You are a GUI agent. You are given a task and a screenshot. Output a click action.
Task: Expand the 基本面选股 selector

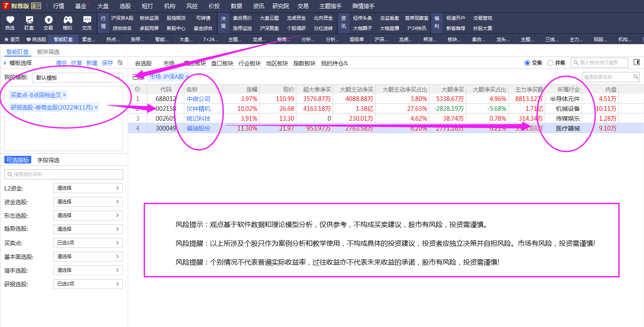coord(88,257)
